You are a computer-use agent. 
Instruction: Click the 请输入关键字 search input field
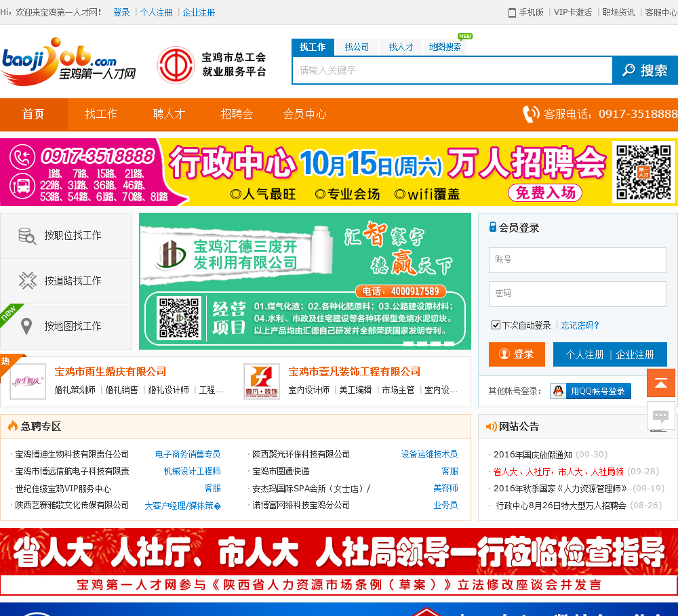tap(452, 70)
